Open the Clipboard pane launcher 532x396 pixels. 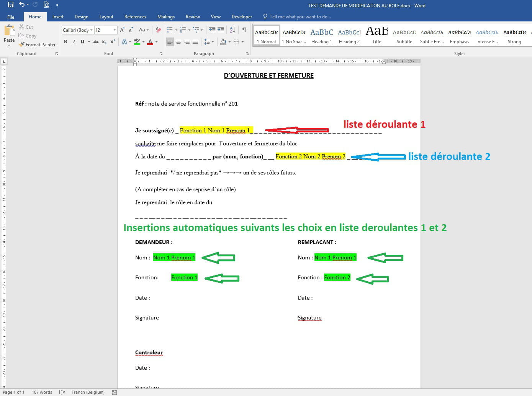57,54
